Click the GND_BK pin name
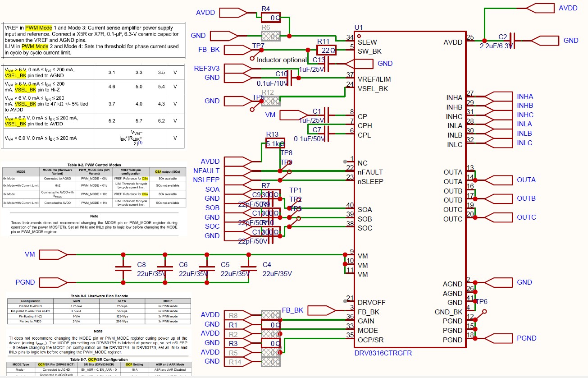Screen dimensions: 588x378 pos(448,312)
